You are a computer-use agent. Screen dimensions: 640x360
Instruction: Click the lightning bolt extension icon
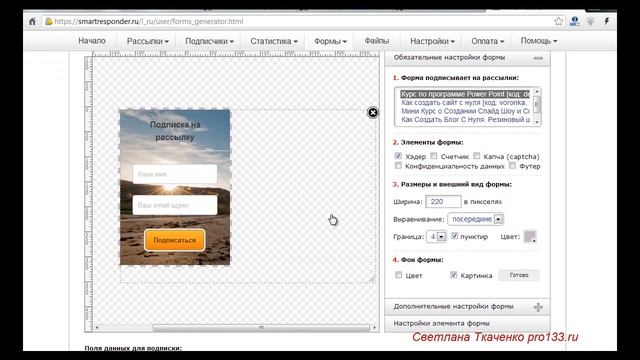click(x=607, y=21)
